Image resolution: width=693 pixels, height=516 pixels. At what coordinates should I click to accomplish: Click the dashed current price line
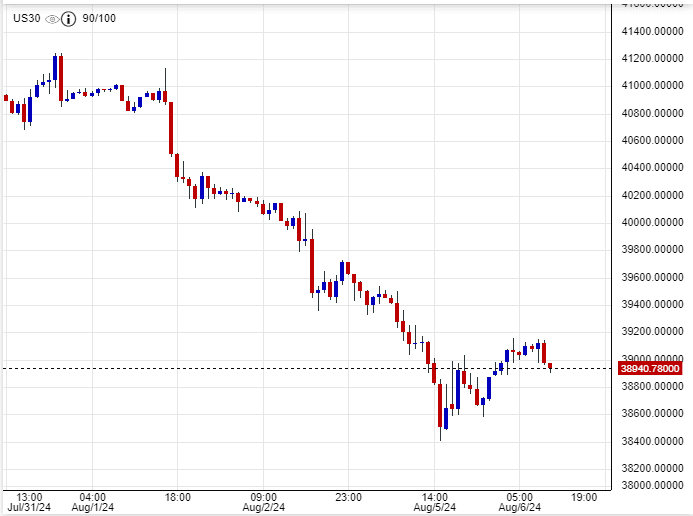(300, 368)
